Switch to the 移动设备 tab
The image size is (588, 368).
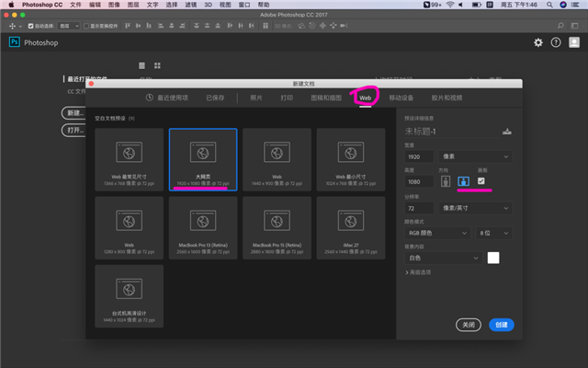click(401, 98)
